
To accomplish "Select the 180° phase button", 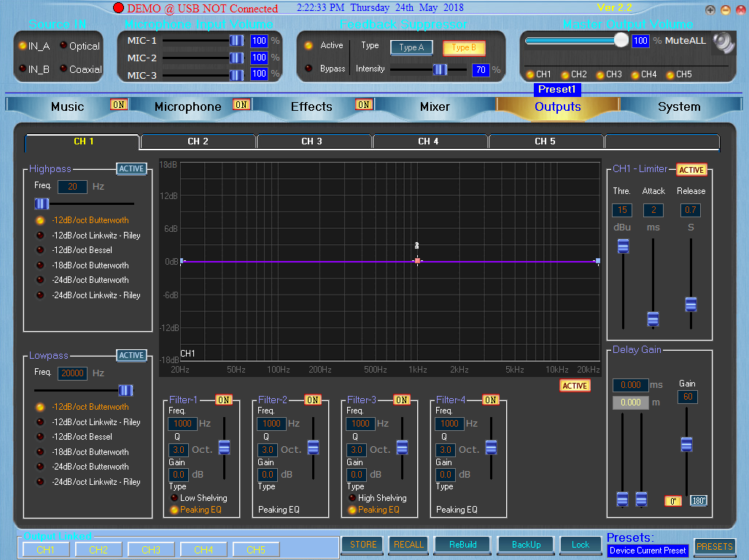I will click(699, 501).
